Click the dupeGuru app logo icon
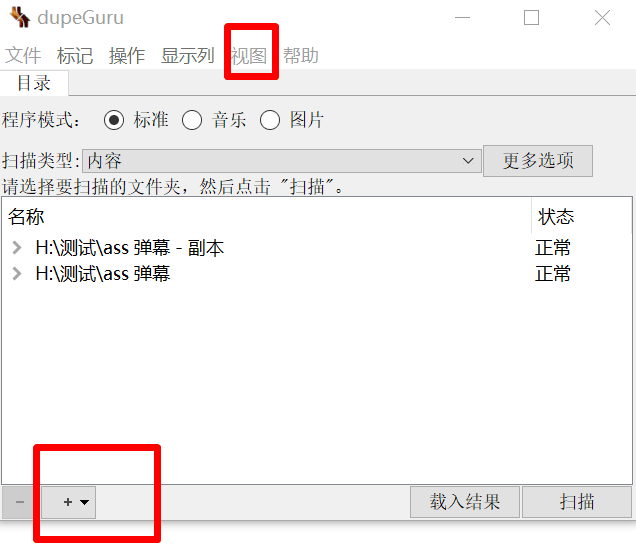Viewport: 636px width, 545px height. (19, 17)
